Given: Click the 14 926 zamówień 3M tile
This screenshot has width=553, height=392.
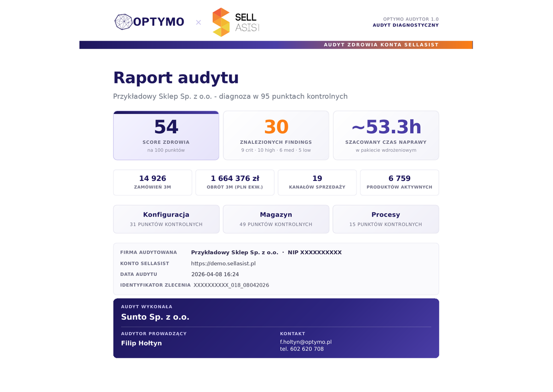Looking at the screenshot, I should [152, 182].
